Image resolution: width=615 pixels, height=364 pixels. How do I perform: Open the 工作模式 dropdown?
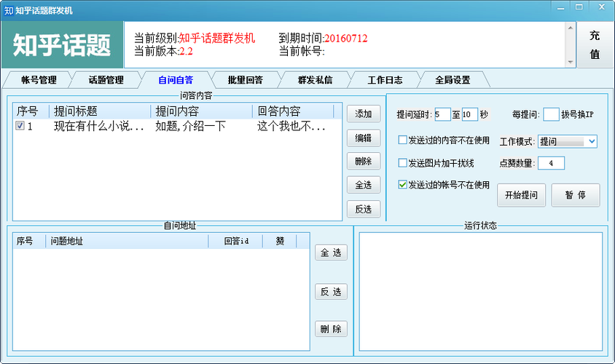(568, 141)
